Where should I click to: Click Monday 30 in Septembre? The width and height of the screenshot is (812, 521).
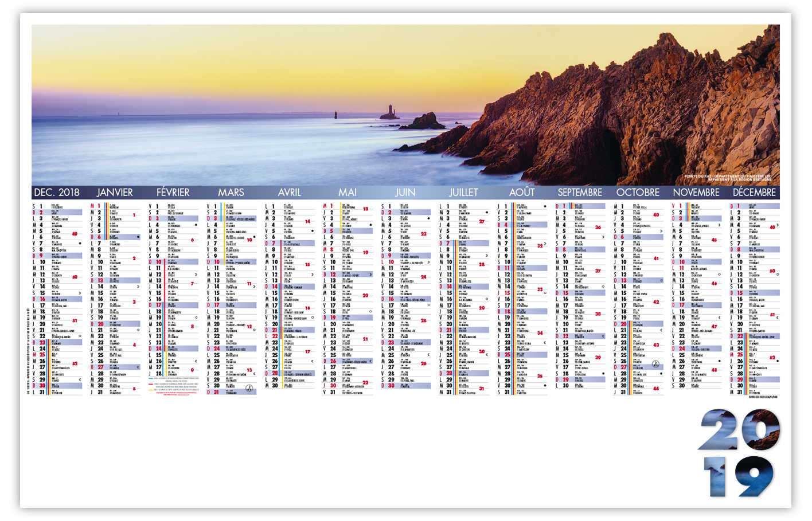(580, 386)
